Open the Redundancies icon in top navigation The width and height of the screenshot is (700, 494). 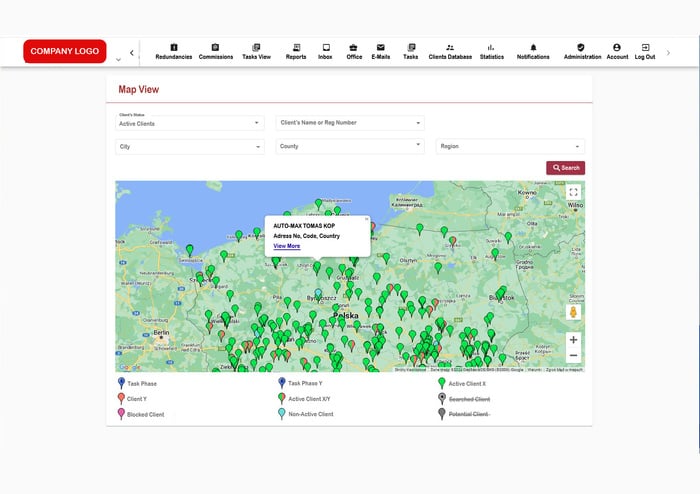point(174,47)
